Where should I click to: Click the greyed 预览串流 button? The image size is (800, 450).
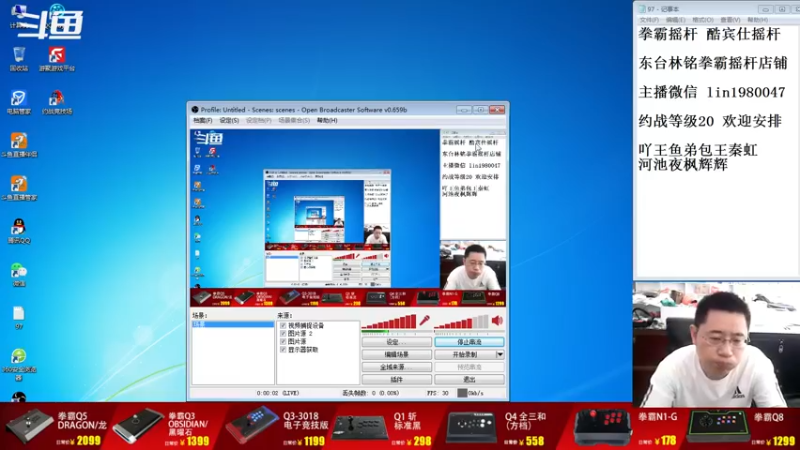pyautogui.click(x=469, y=367)
